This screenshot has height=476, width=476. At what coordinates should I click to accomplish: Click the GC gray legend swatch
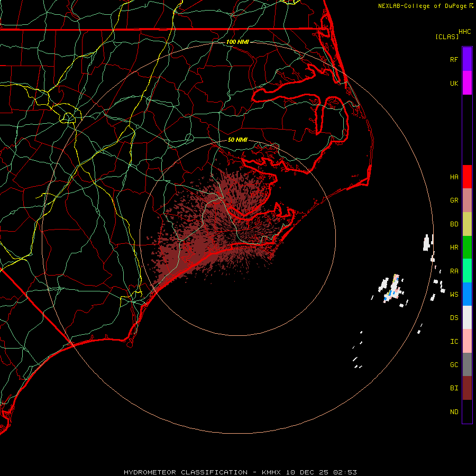pyautogui.click(x=467, y=364)
